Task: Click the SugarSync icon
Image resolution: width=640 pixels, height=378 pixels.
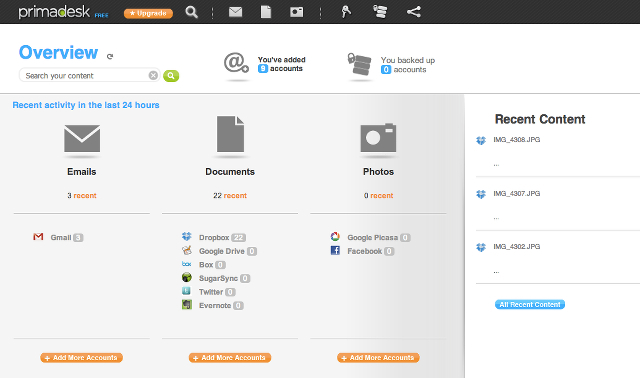Action: point(187,278)
